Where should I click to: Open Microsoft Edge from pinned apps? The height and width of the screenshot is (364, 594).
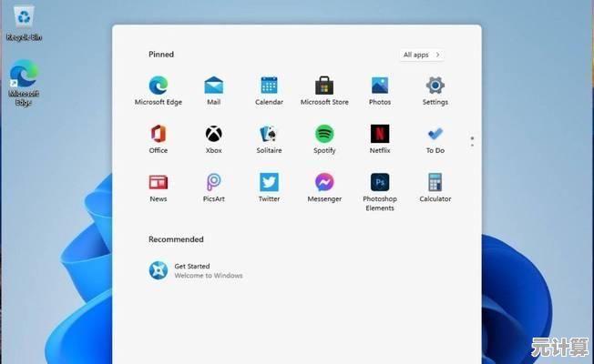(159, 86)
